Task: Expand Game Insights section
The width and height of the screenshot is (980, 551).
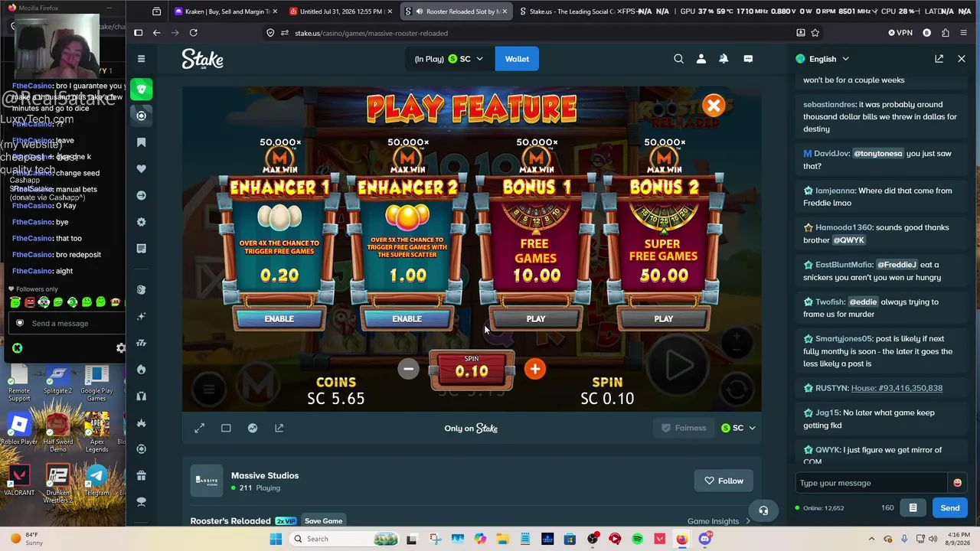Action: click(x=719, y=521)
